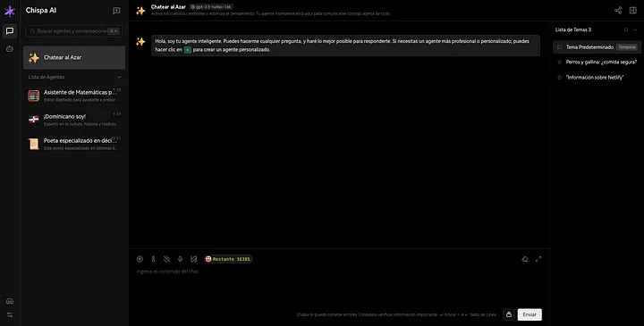The image size is (644, 326).
Task: Open the feedback icon in left rail
Action: coord(10,301)
